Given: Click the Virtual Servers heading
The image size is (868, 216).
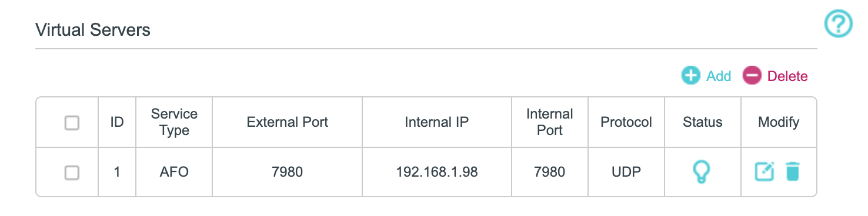Looking at the screenshot, I should tap(93, 30).
